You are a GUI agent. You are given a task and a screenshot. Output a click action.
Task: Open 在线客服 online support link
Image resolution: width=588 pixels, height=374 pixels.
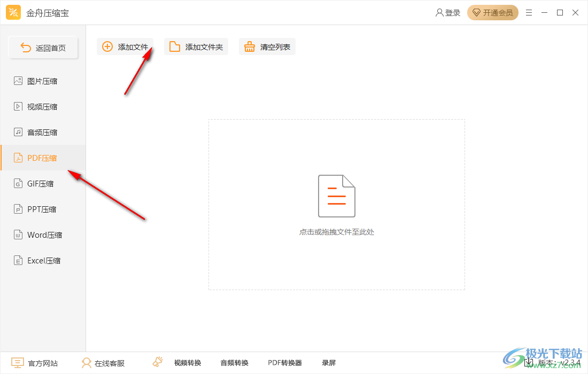(103, 363)
